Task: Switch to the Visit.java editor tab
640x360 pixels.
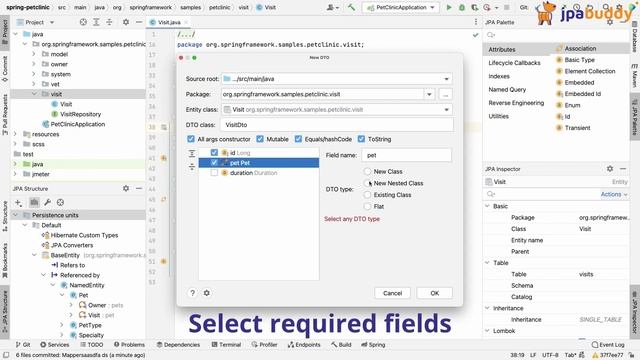Action: pos(169,22)
